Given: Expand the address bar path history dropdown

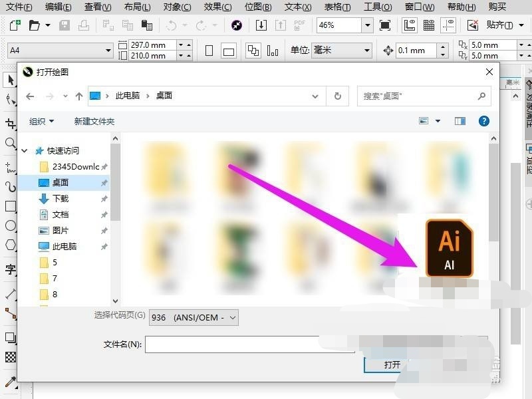Looking at the screenshot, I should (315, 96).
